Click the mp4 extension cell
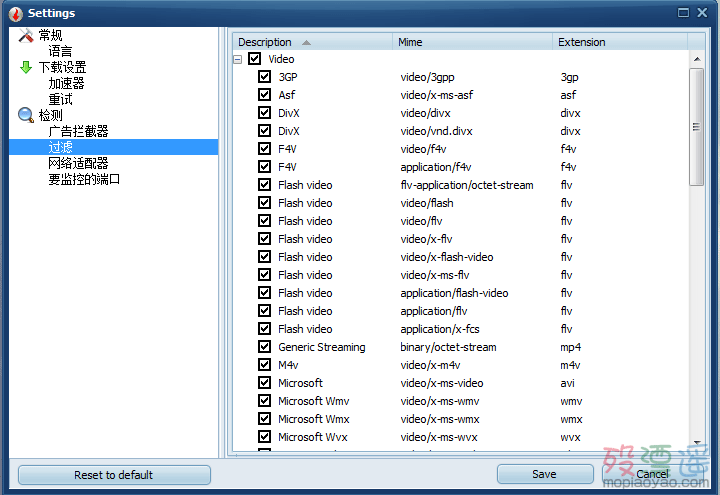This screenshot has width=720, height=495. pyautogui.click(x=570, y=348)
